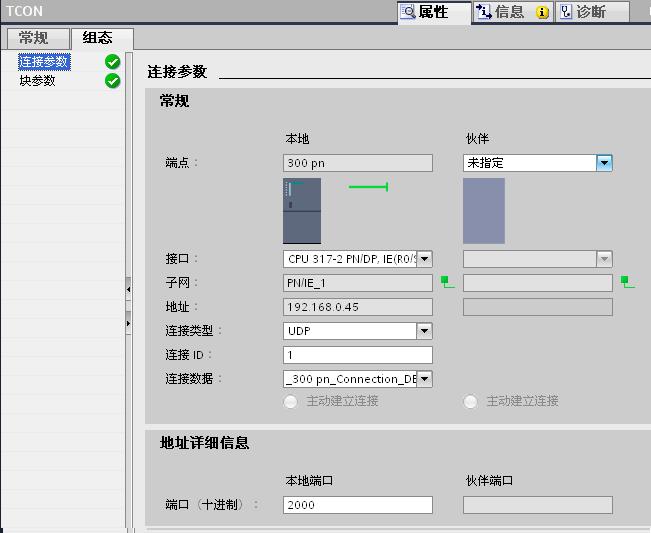The height and width of the screenshot is (533, 651).
Task: Click the 地址详细信息 section heading
Action: [205, 443]
